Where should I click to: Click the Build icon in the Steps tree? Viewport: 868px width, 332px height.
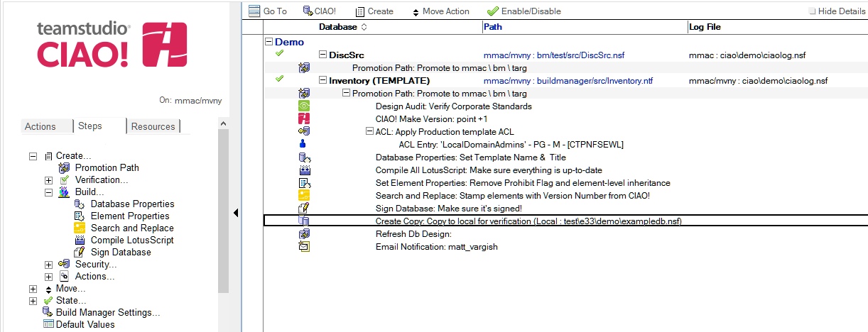(x=64, y=192)
